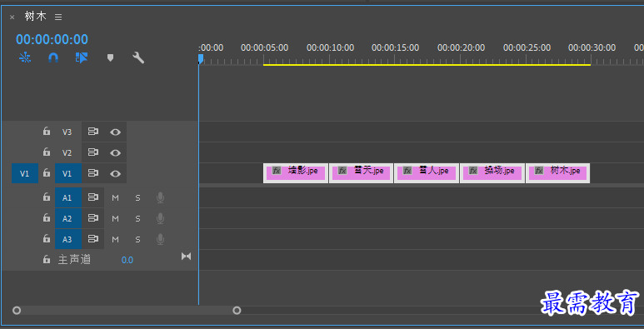Select the 树木.jpe clip

click(x=557, y=173)
